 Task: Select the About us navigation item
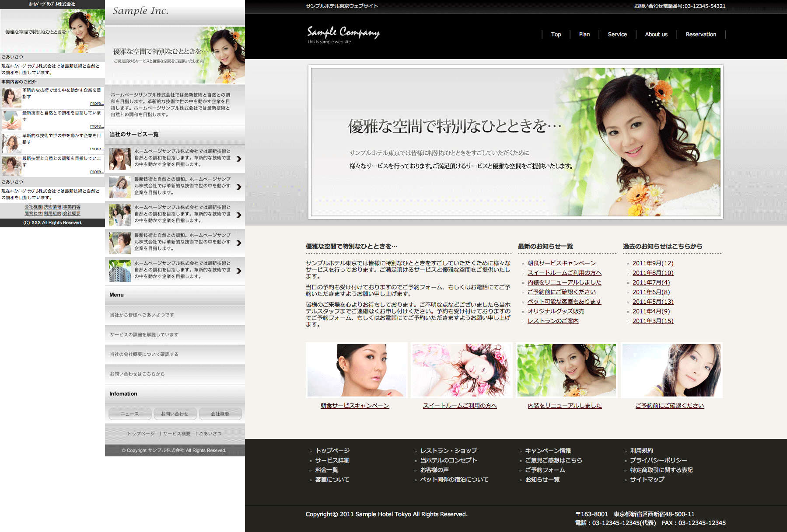click(656, 35)
